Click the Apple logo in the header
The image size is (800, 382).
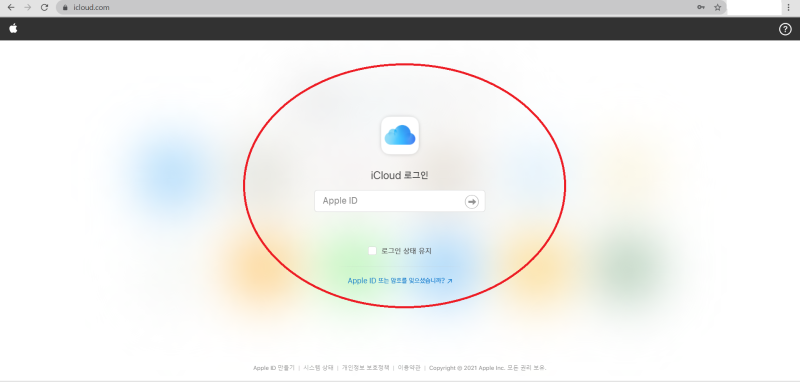(13, 29)
